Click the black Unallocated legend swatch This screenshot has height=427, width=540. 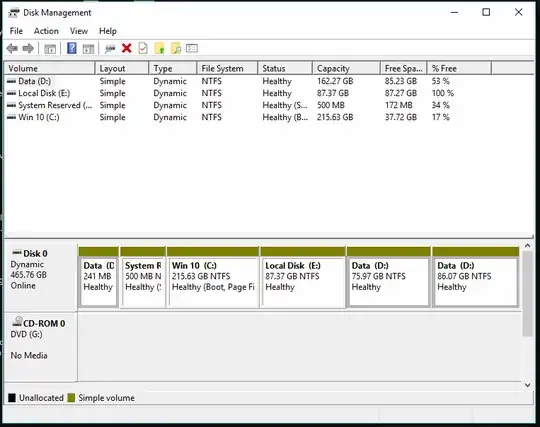12,398
